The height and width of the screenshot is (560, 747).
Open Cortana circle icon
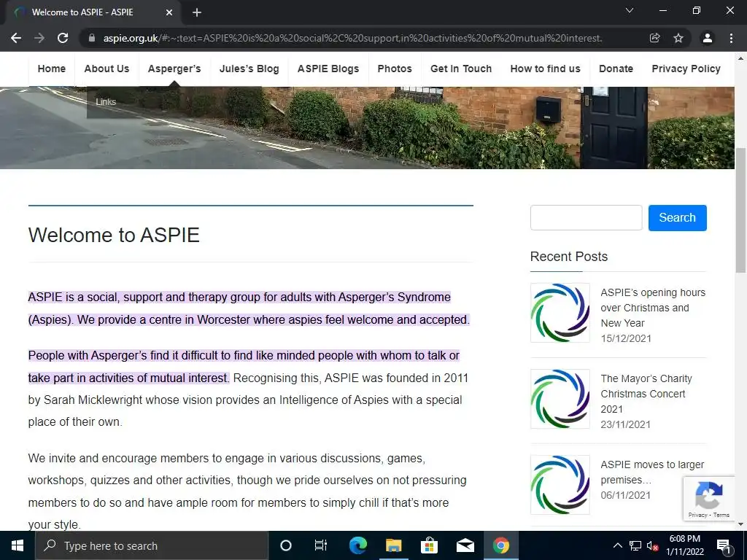tap(285, 545)
